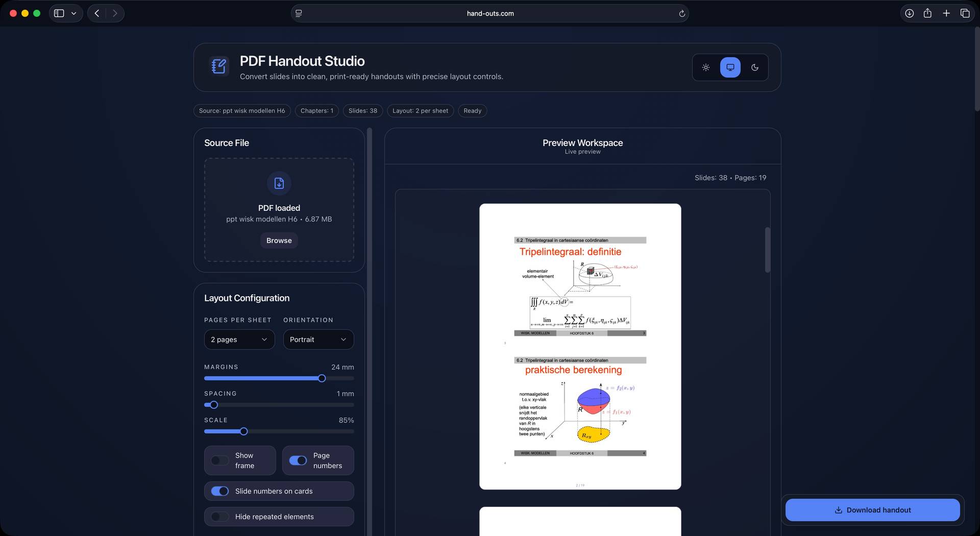Viewport: 980px width, 536px height.
Task: Click 'Slides: 38 • Pages: 19' text
Action: [730, 178]
